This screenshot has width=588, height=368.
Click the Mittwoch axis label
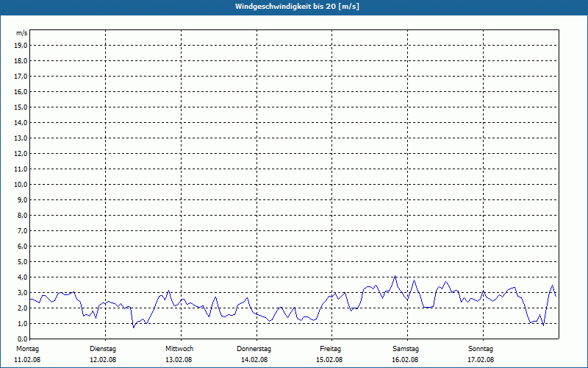pyautogui.click(x=179, y=349)
